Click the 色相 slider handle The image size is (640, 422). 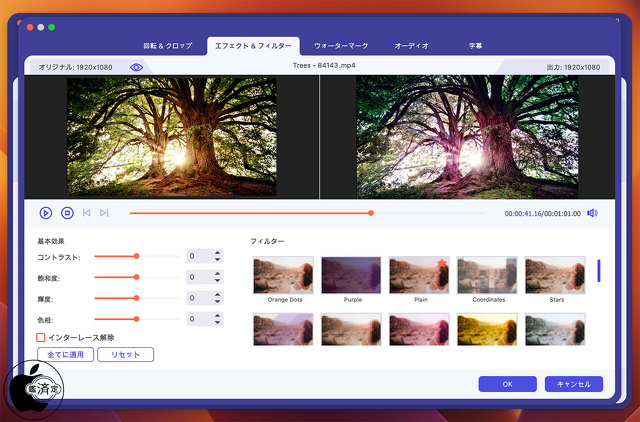click(x=137, y=319)
